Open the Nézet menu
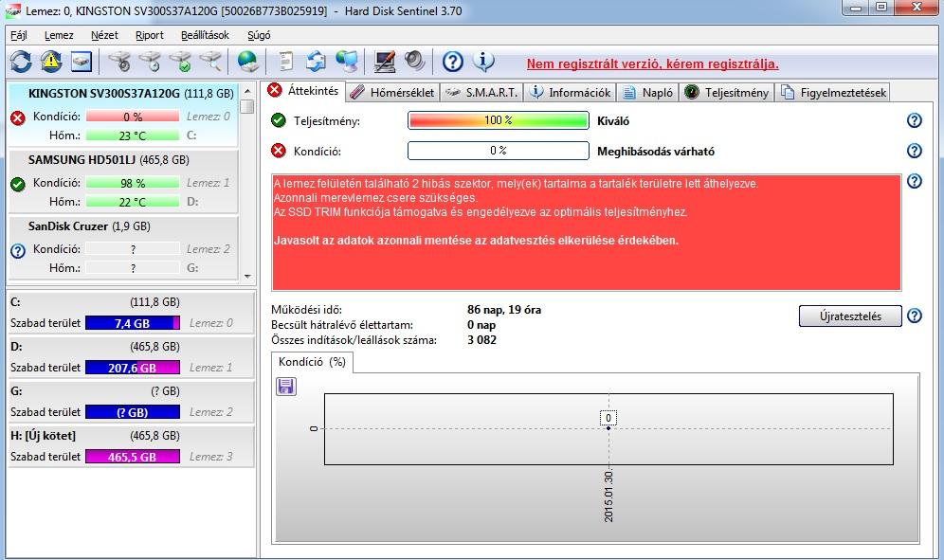Image resolution: width=944 pixels, height=560 pixels. point(104,35)
